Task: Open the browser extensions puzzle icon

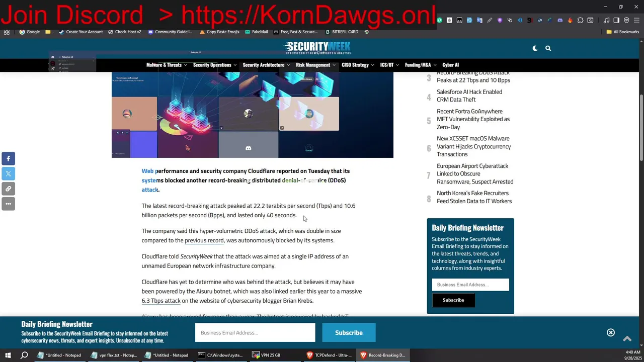Action: click(x=580, y=20)
